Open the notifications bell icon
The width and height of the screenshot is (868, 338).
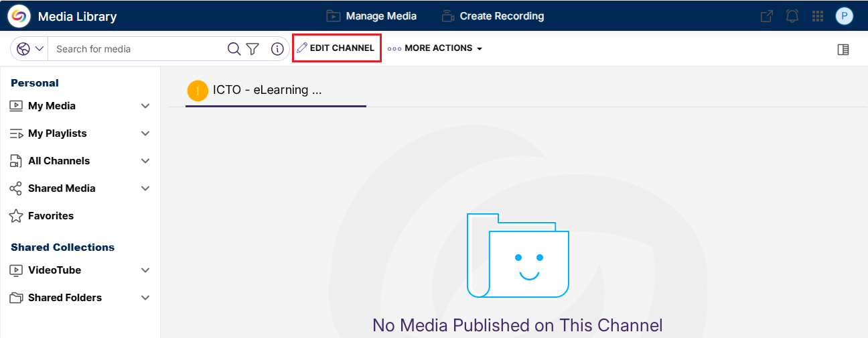[x=792, y=16]
